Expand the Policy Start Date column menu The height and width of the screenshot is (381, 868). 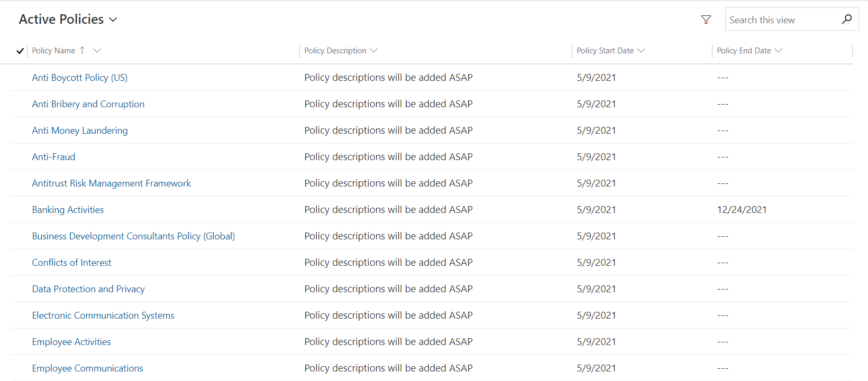click(641, 50)
